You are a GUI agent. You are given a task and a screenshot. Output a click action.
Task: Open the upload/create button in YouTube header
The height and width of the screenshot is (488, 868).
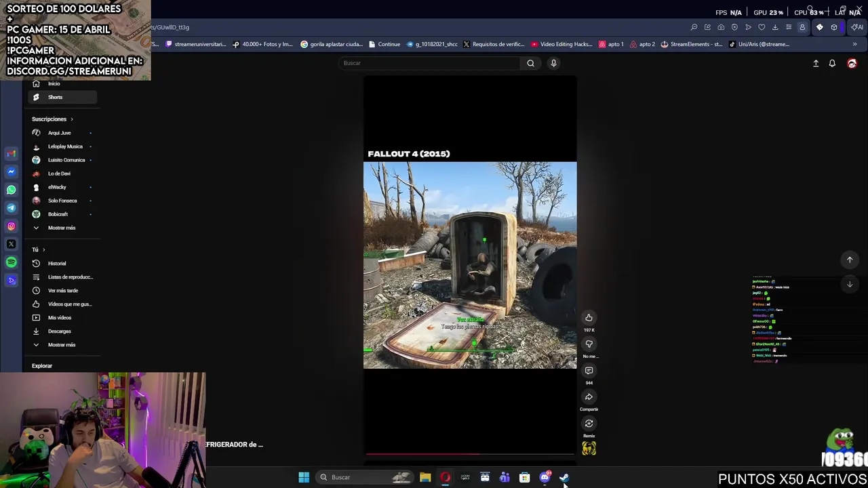(x=816, y=63)
